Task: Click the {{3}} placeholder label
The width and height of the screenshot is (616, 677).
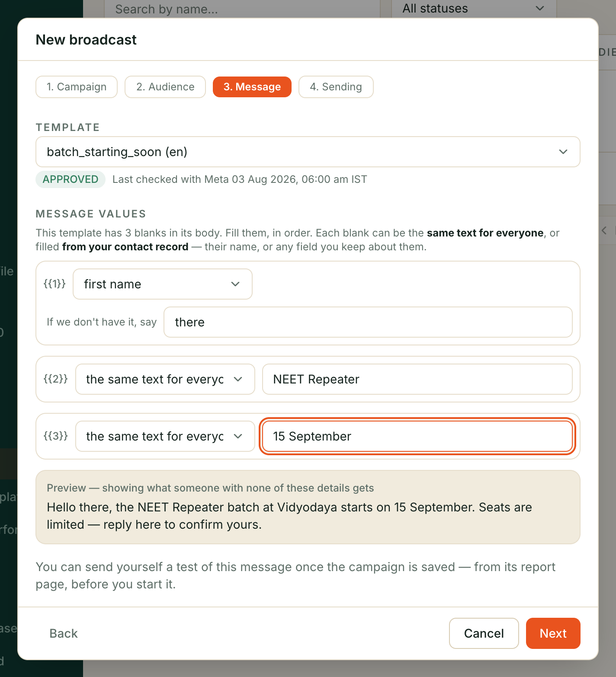Action: pos(56,436)
